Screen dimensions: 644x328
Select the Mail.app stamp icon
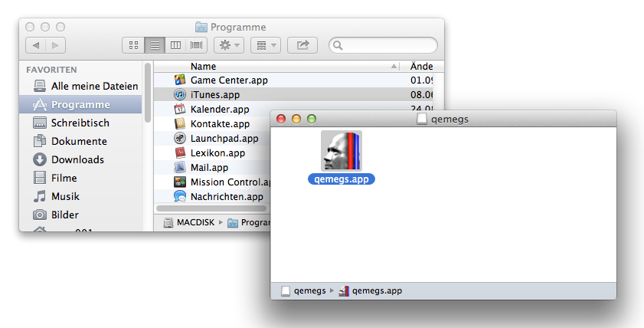pyautogui.click(x=180, y=168)
